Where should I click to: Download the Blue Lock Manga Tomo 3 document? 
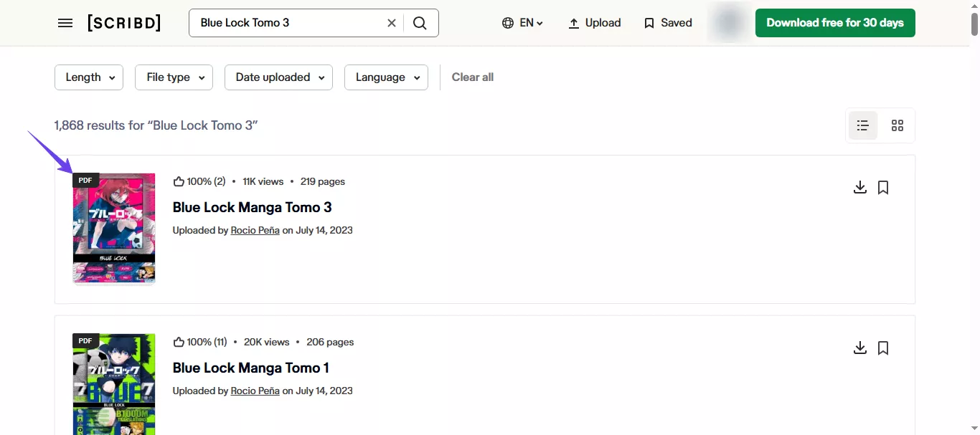(859, 187)
